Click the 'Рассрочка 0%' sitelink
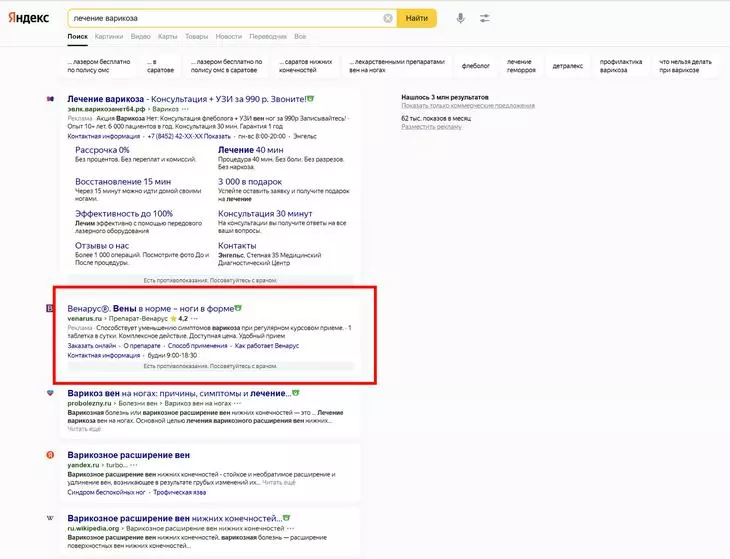 coord(102,150)
